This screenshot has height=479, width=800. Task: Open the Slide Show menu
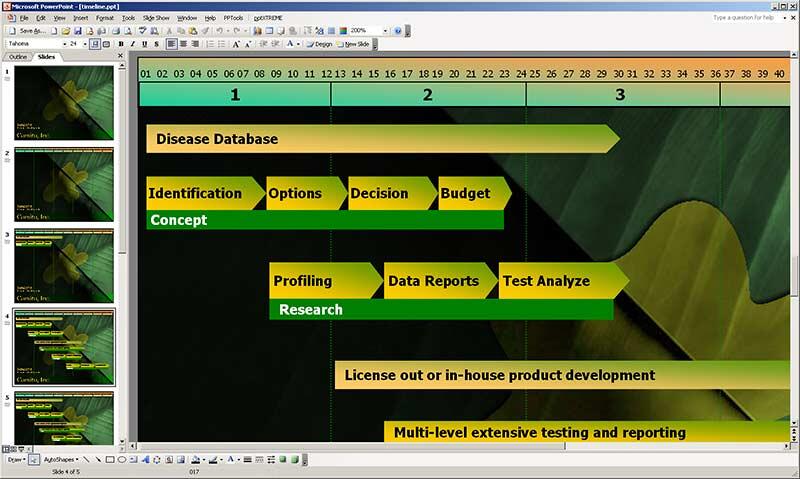[156, 18]
